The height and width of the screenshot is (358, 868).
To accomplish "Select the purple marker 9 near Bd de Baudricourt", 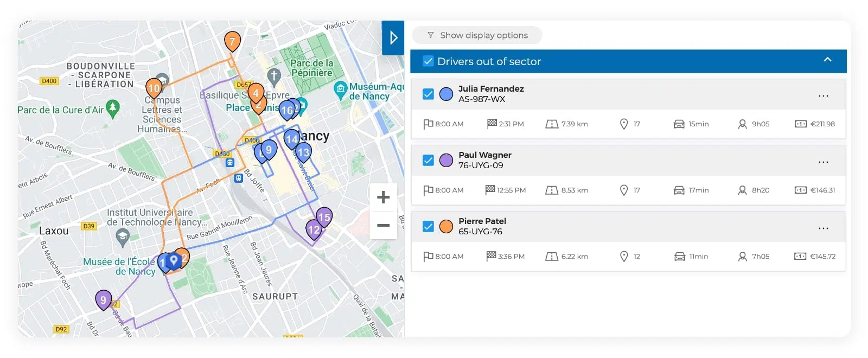I will coord(103,299).
